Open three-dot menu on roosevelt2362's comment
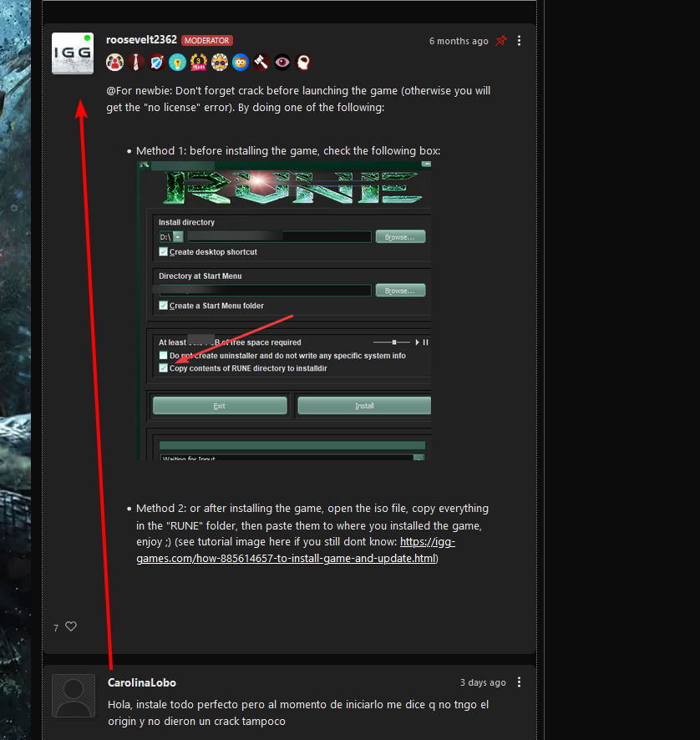 (520, 41)
